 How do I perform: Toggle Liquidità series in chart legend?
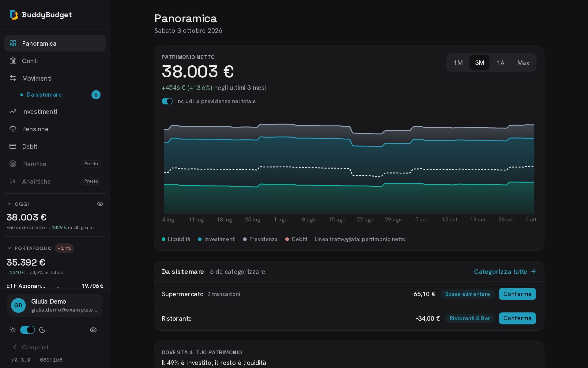(176, 239)
